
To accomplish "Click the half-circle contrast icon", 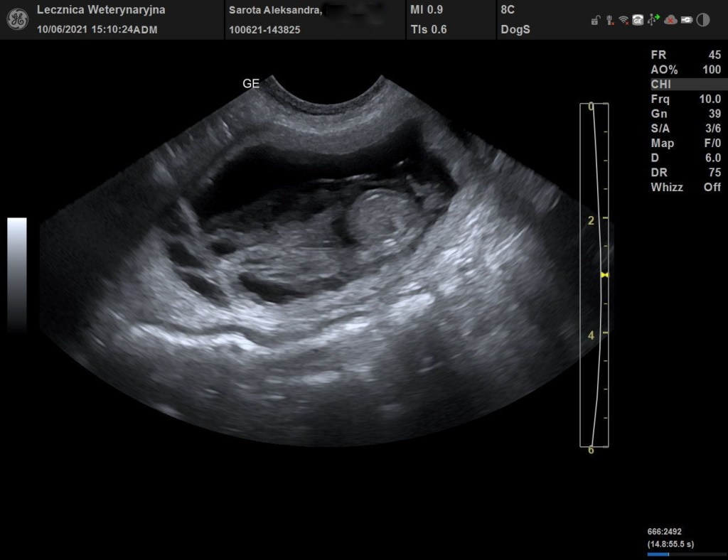I will pos(702,21).
